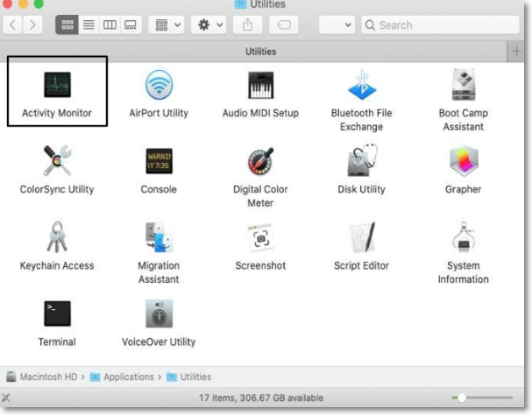The height and width of the screenshot is (415, 532).
Task: Open the gear action menu
Action: click(211, 25)
